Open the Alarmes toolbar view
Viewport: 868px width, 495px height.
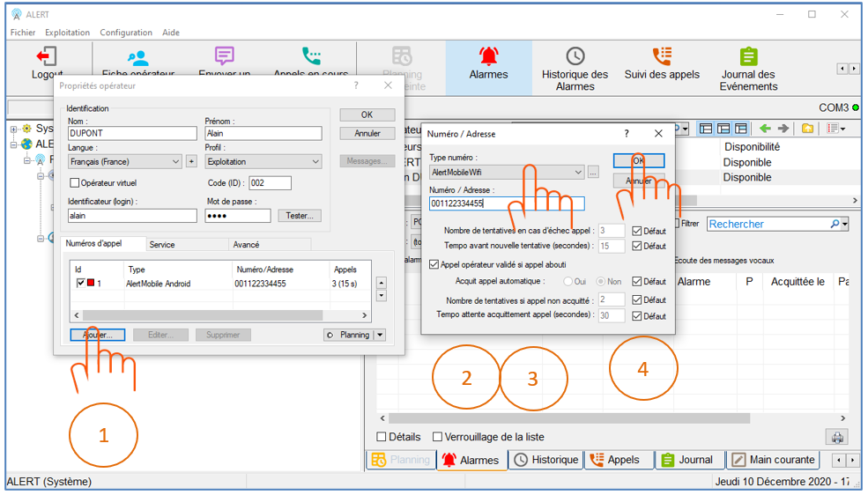point(488,64)
